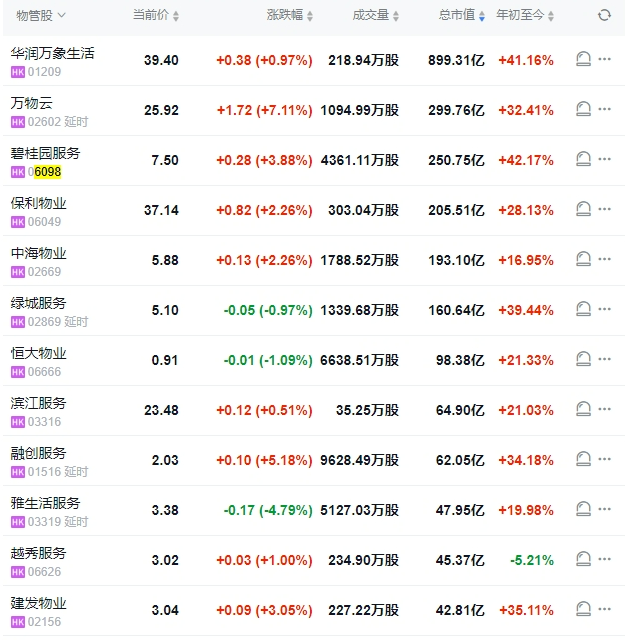Screen dimensions: 625x640
Task: Open more options for 华润万象生活
Action: point(605,59)
